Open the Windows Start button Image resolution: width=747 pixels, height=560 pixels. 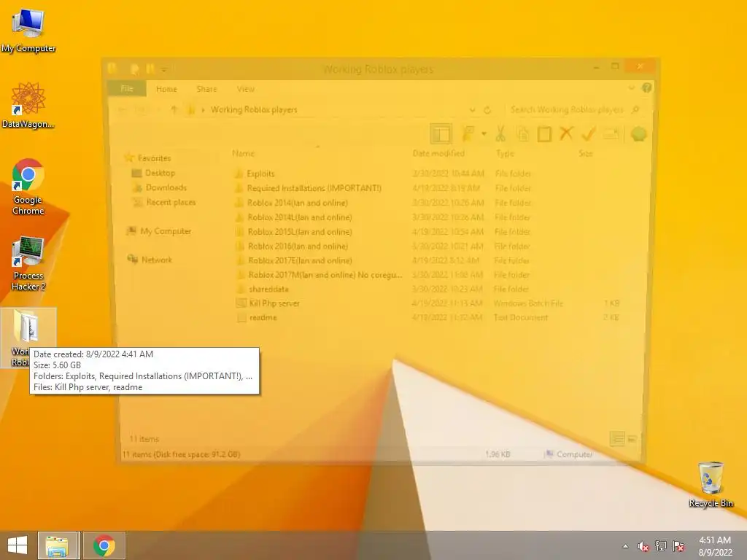(x=18, y=545)
